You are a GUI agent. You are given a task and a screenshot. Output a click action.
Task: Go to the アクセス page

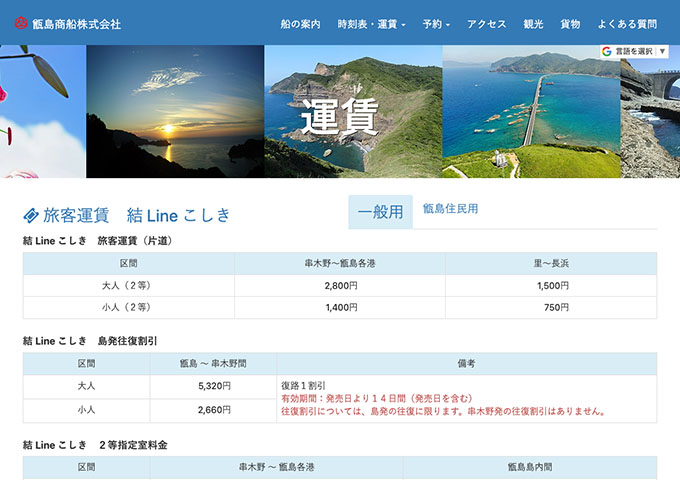[x=486, y=23]
